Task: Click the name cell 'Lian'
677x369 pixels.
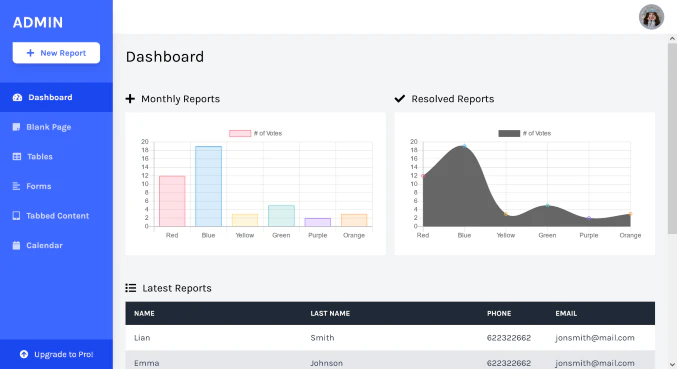Action: click(142, 337)
